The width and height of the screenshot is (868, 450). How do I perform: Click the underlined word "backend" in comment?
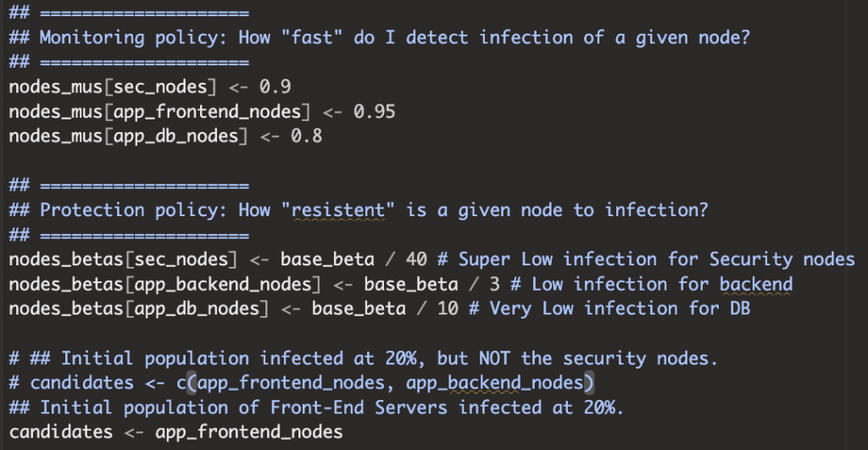point(755,285)
